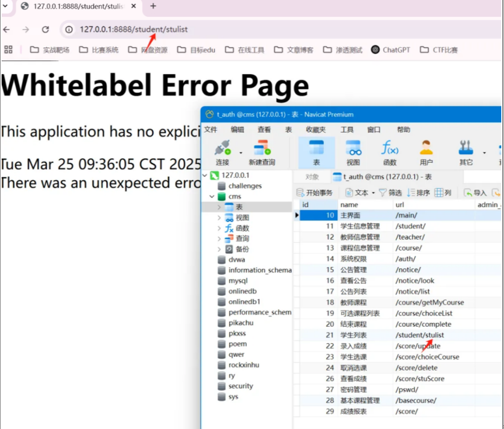The height and width of the screenshot is (429, 504).
Task: Expand the 视图 node under cms
Action: [x=219, y=217]
